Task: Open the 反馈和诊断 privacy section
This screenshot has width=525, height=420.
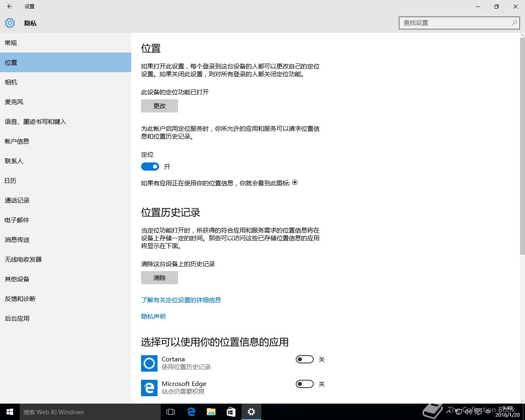Action: (x=66, y=299)
